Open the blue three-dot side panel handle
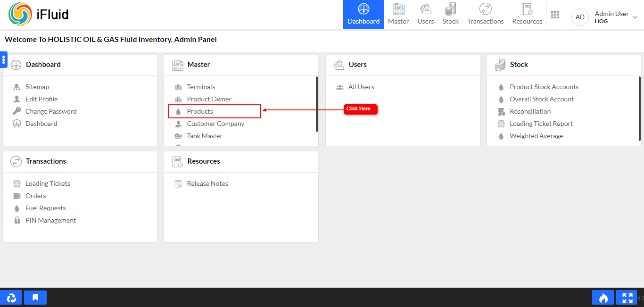This screenshot has width=644, height=307. (3, 59)
